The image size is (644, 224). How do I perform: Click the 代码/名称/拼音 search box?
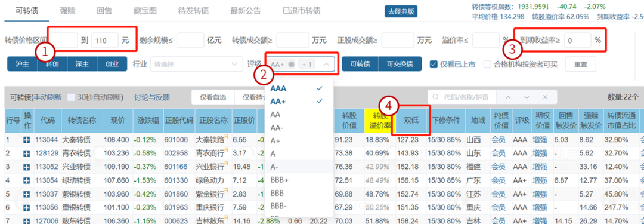coord(462,97)
